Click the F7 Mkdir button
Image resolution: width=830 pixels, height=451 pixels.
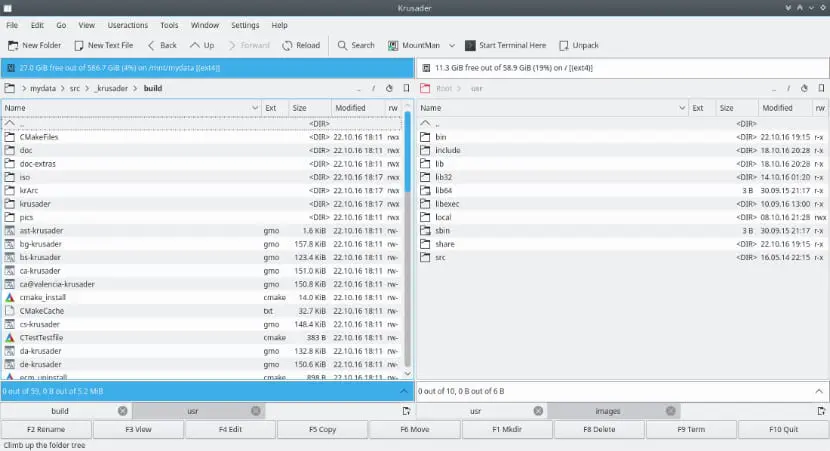pyautogui.click(x=507, y=429)
